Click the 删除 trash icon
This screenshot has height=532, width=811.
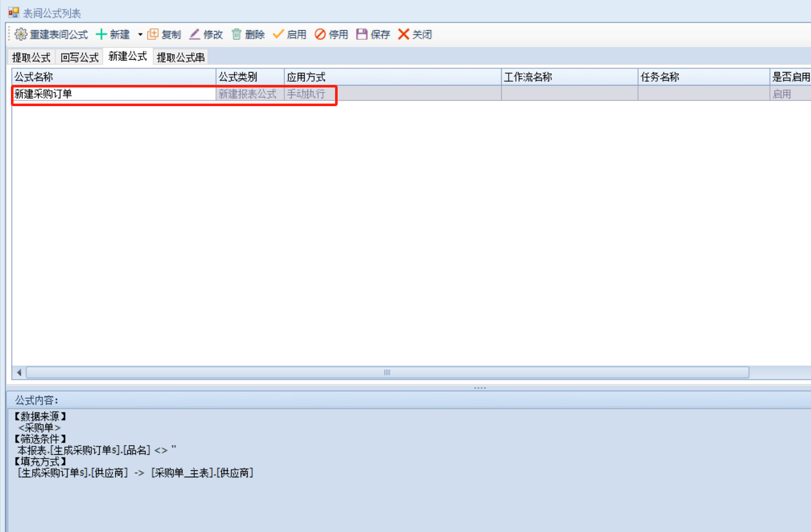point(237,35)
